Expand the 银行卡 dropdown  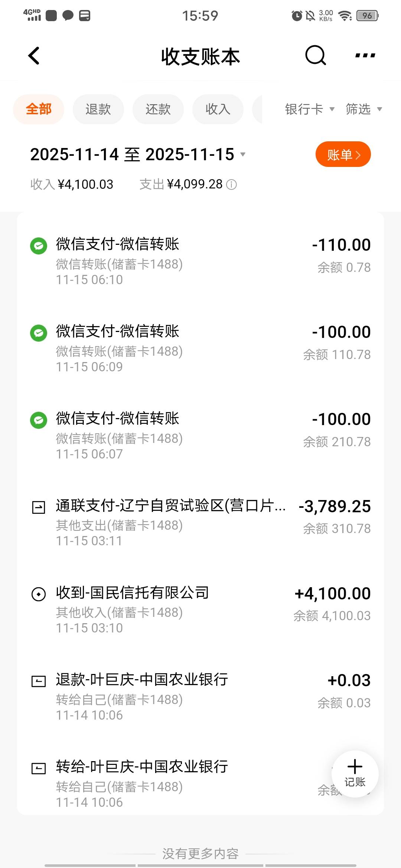pyautogui.click(x=309, y=109)
